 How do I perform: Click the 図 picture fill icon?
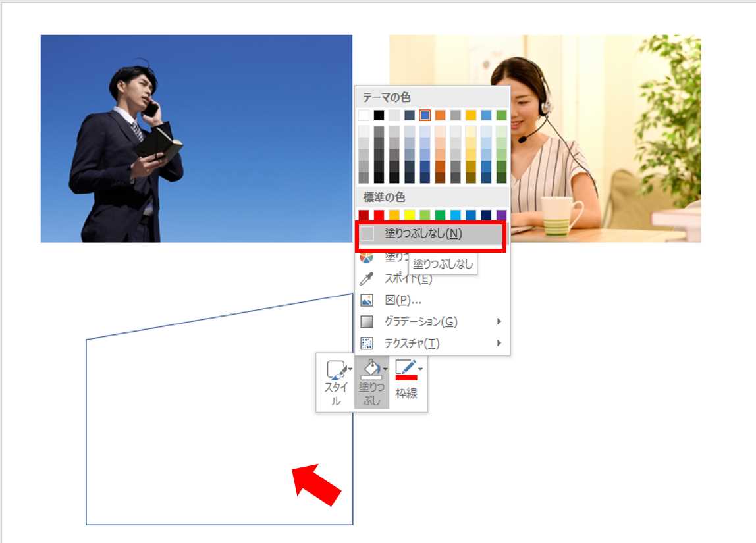[367, 301]
